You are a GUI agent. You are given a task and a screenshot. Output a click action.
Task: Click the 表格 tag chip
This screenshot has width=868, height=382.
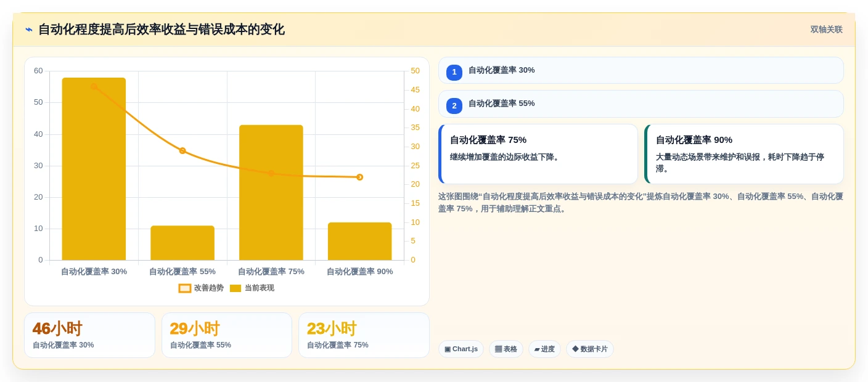(x=506, y=349)
